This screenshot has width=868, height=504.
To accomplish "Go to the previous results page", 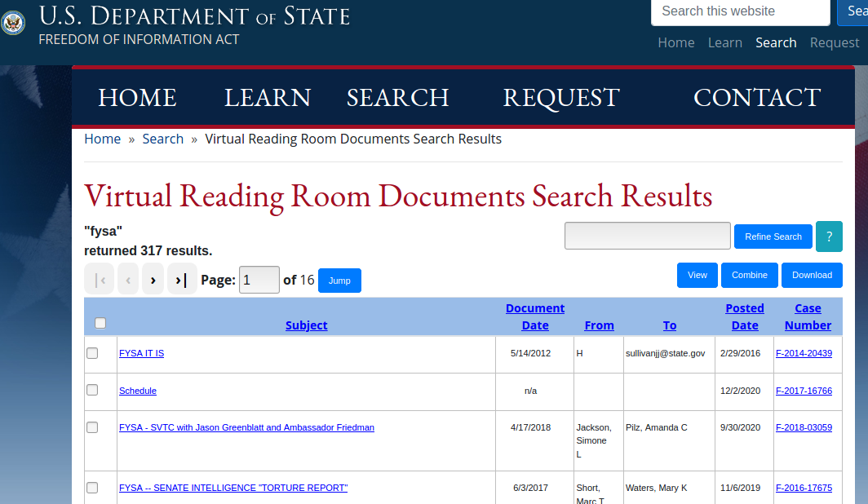I will (127, 280).
